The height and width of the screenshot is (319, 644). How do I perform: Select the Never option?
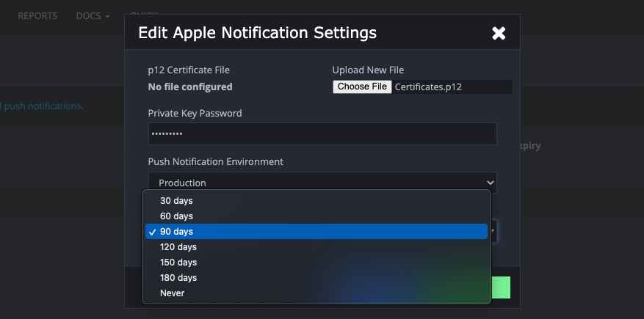pos(316,293)
